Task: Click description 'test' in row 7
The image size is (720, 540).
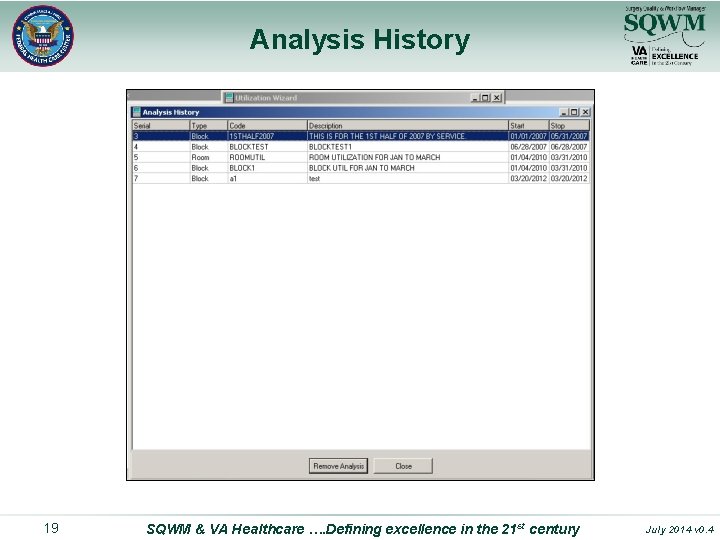Action: coord(314,178)
